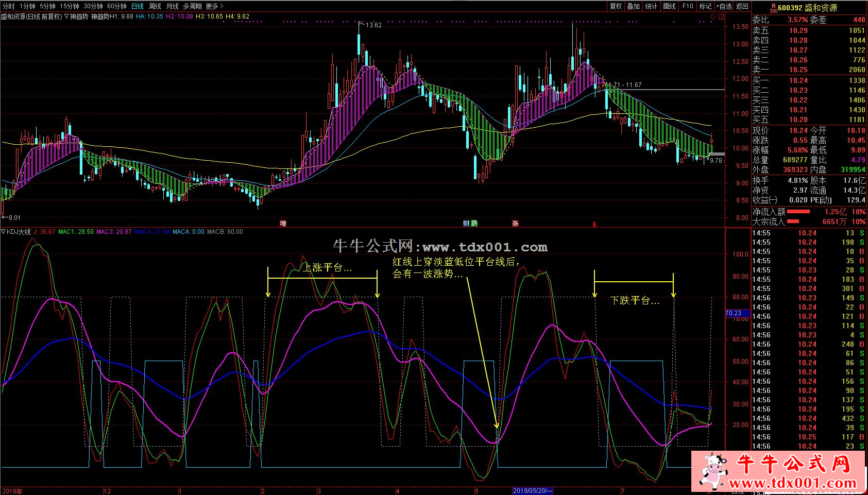Click the 2018年 label on time axis

pyautogui.click(x=12, y=491)
